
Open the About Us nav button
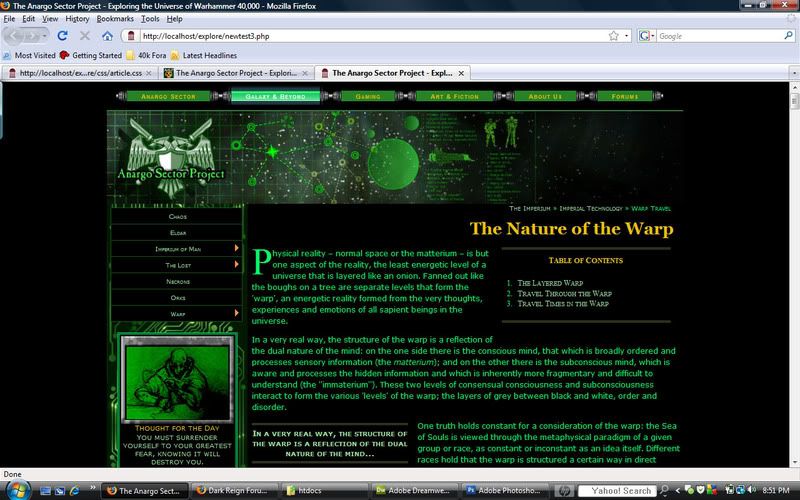tap(545, 96)
